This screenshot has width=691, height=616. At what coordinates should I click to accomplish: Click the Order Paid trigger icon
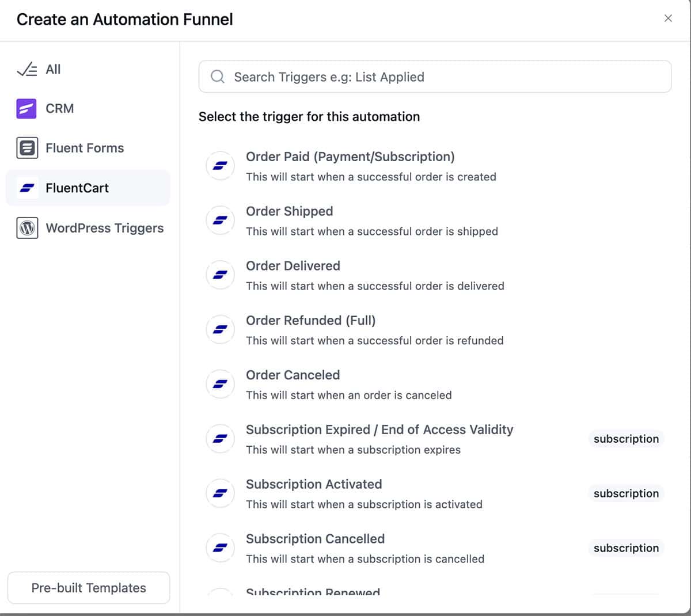(x=220, y=166)
